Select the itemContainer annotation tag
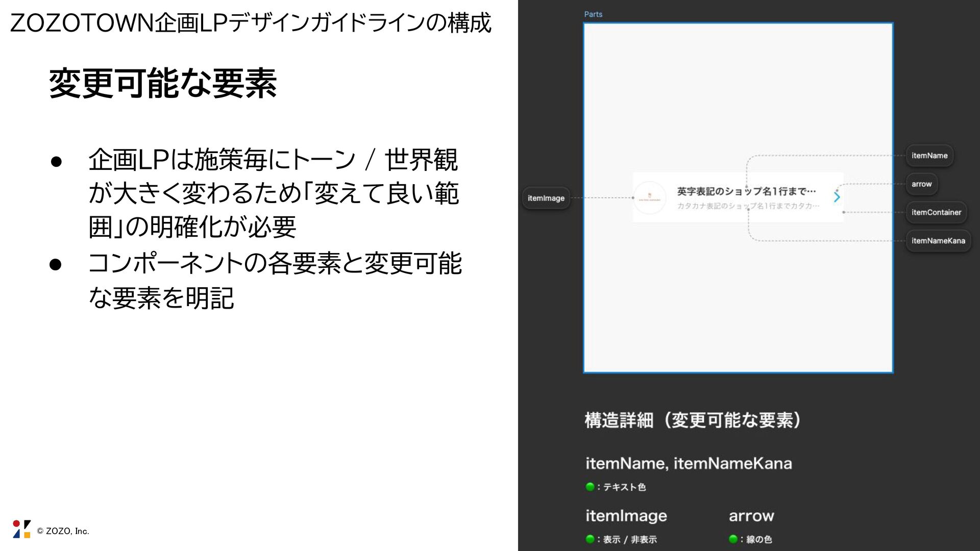Viewport: 980px width, 551px height. 936,212
